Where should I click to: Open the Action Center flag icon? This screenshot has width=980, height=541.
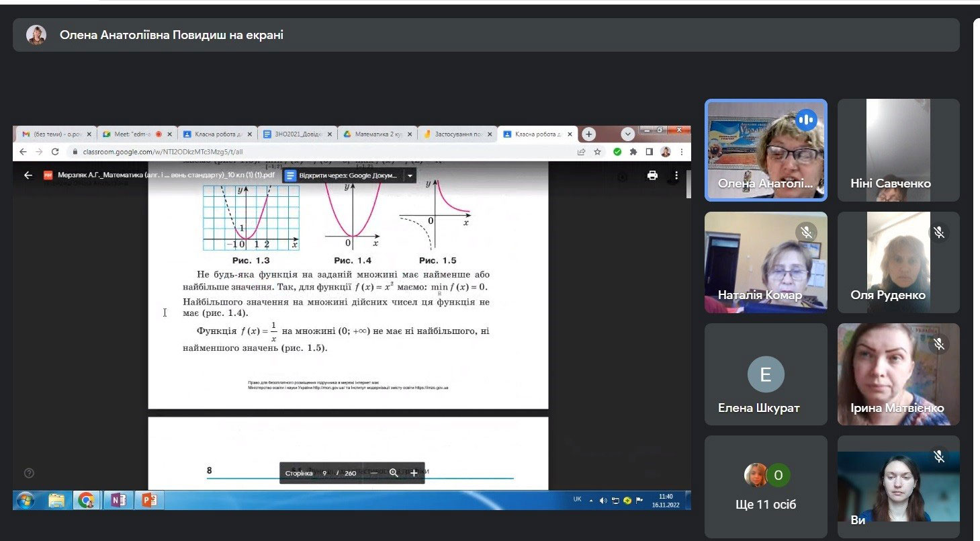point(639,501)
